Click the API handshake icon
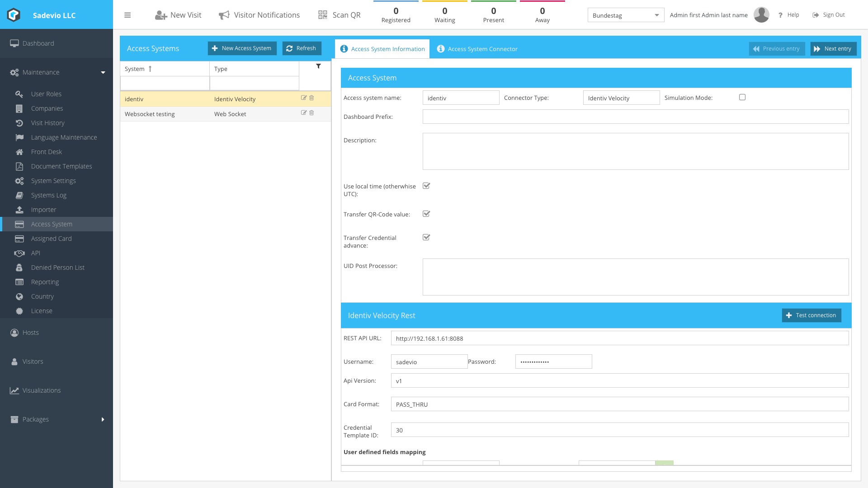Viewport: 868px width, 488px height. pos(19,253)
